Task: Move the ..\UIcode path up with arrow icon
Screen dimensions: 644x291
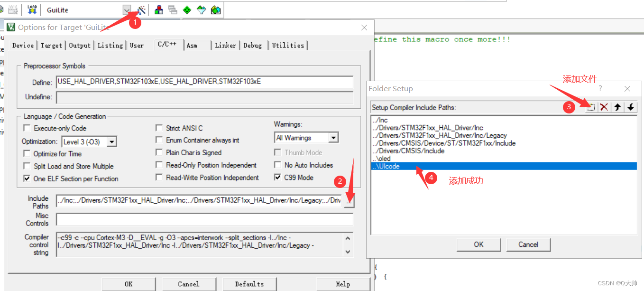Action: click(x=618, y=107)
